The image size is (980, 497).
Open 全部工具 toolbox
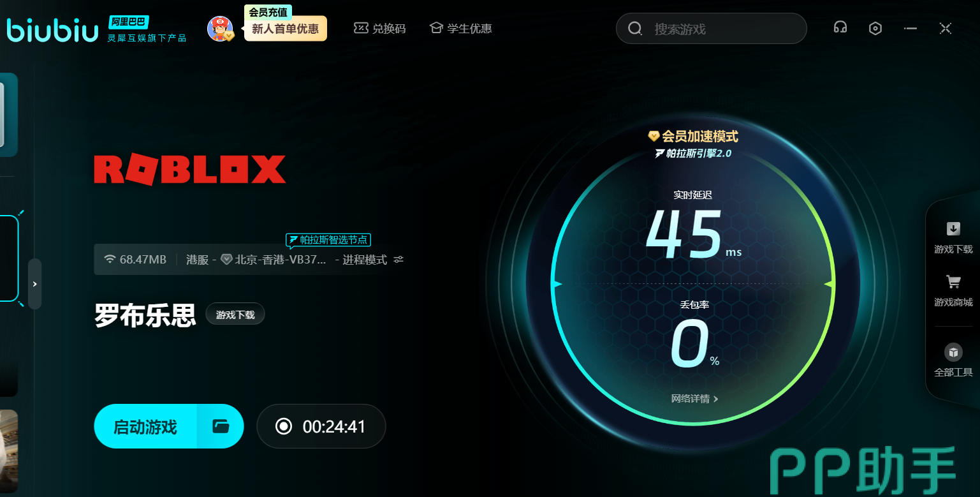coord(953,360)
